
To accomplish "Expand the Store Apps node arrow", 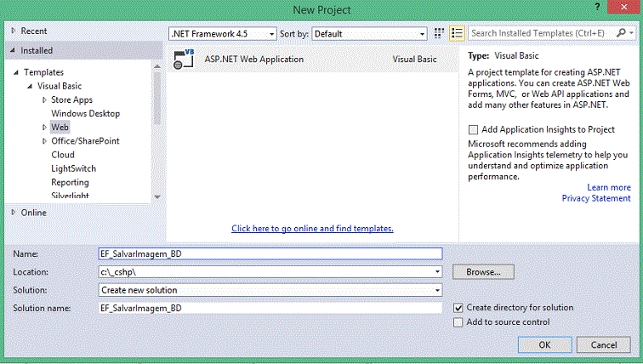I will [44, 100].
